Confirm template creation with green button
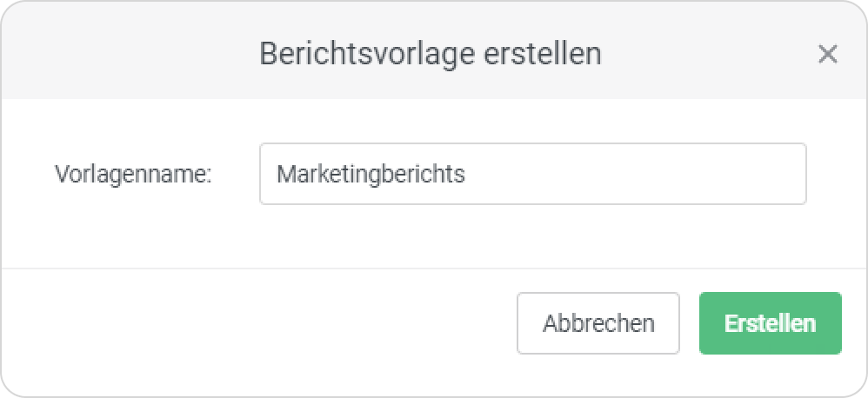Viewport: 868px width, 398px height. [x=770, y=323]
